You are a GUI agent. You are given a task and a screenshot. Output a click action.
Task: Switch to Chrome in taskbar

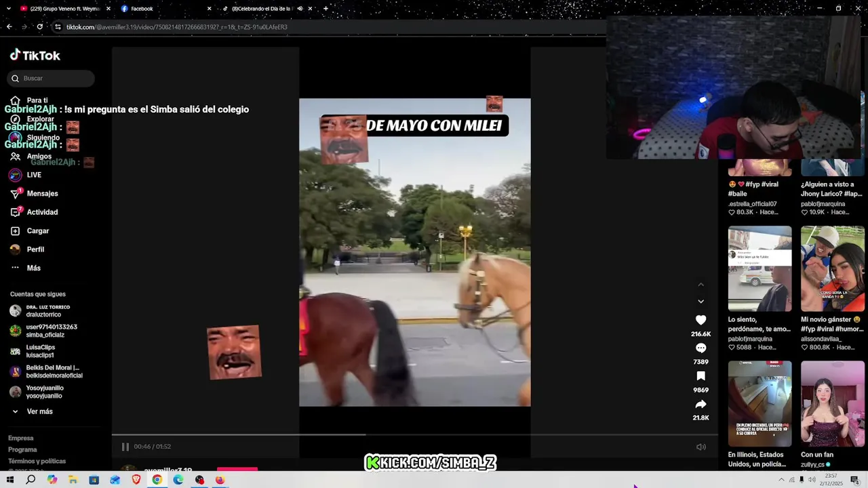(x=157, y=480)
